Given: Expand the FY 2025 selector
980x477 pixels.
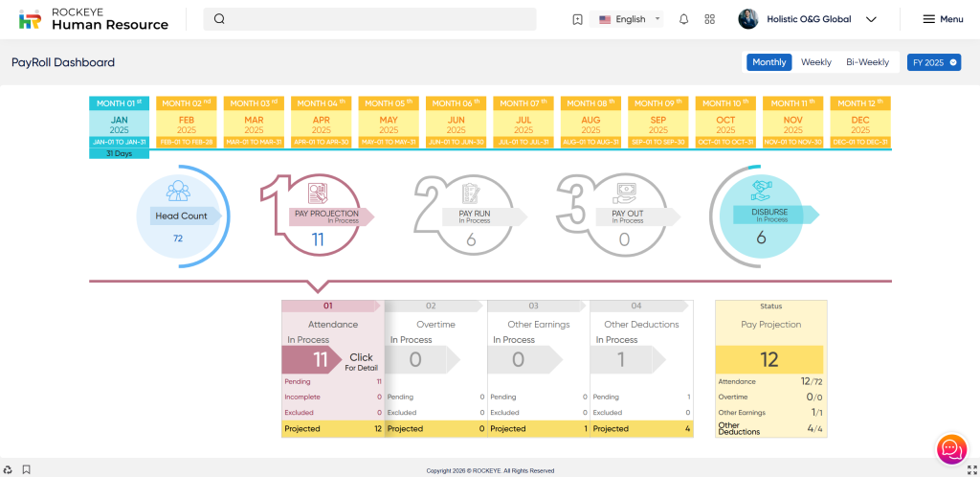Looking at the screenshot, I should [933, 62].
